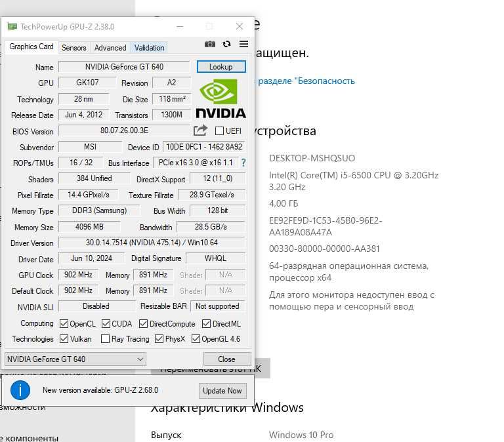Click the Driver Date value Jun 10, 2024
Screen dimensions: 504x442
(x=92, y=258)
